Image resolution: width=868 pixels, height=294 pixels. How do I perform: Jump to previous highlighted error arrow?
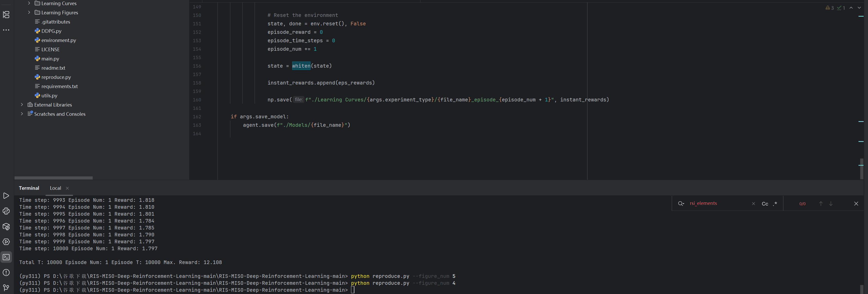click(x=851, y=8)
